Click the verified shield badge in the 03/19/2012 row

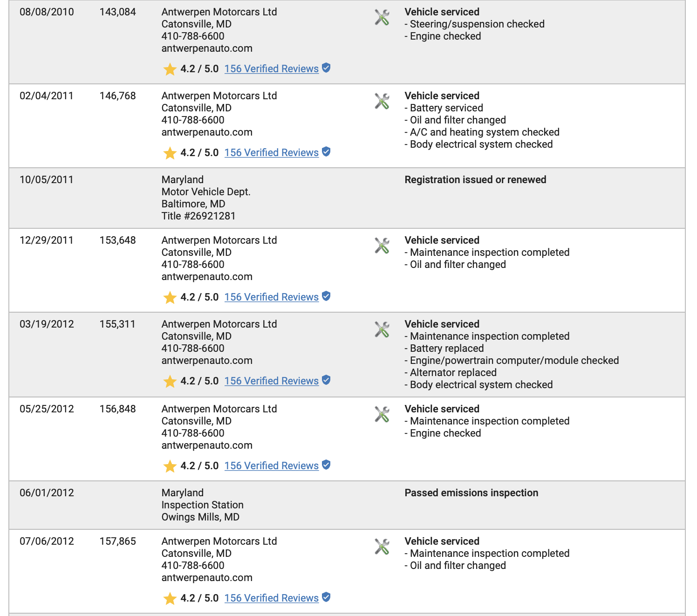pos(326,380)
